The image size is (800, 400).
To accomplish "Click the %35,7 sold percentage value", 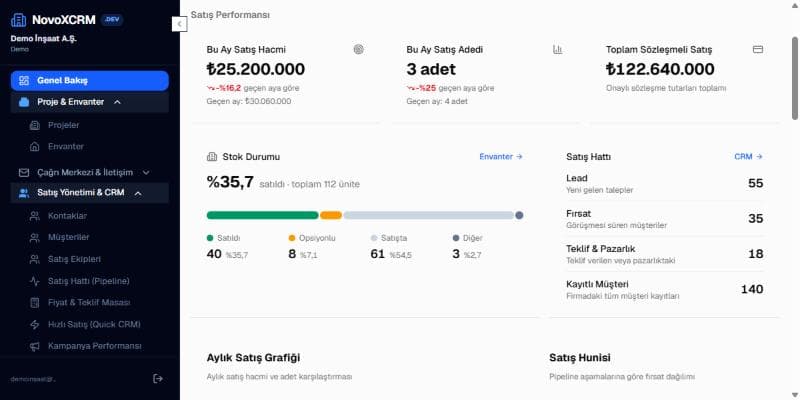I will pos(230,182).
